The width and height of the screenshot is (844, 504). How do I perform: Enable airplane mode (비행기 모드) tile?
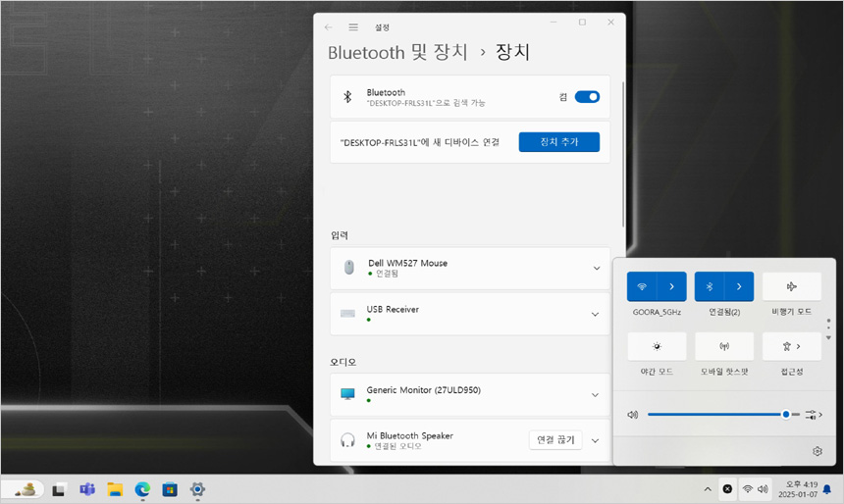(x=791, y=286)
